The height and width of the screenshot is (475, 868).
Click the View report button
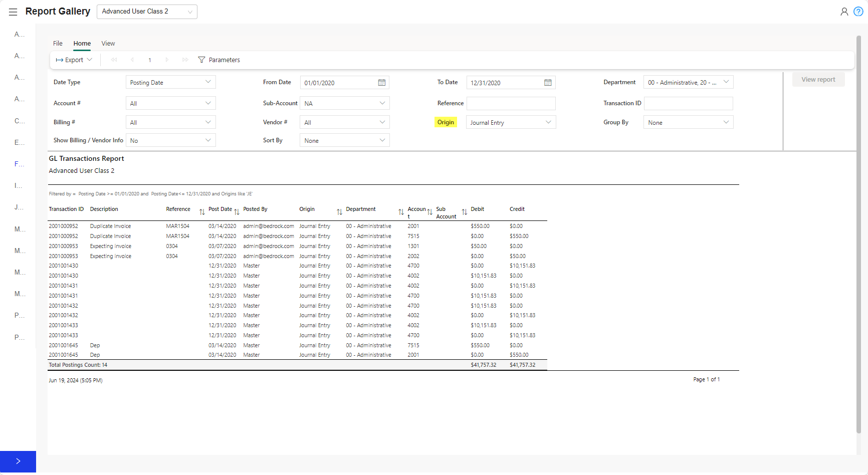click(x=818, y=79)
